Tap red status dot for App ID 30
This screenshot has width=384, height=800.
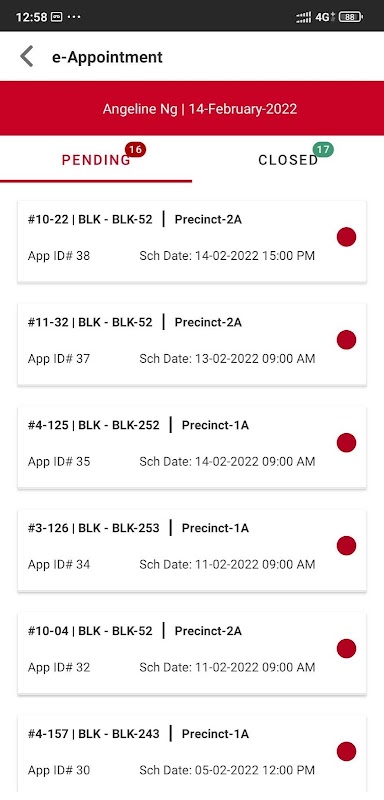point(346,752)
